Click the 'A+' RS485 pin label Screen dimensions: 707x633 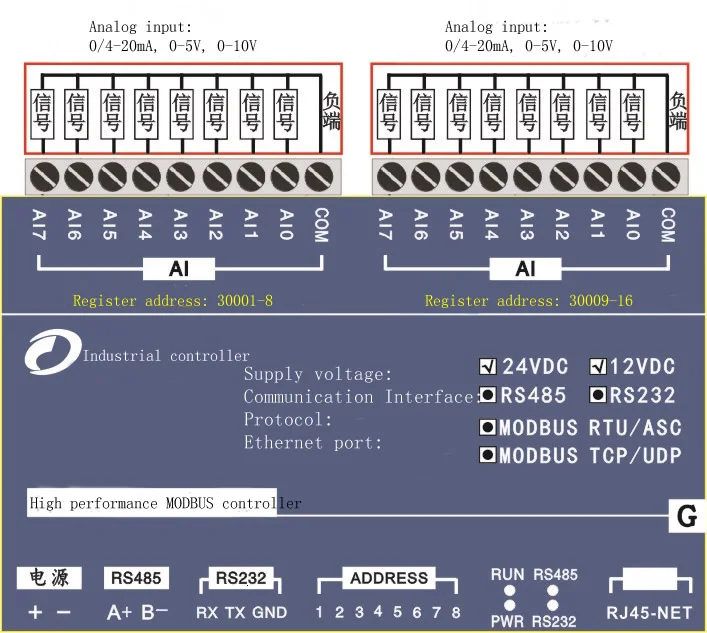click(119, 612)
